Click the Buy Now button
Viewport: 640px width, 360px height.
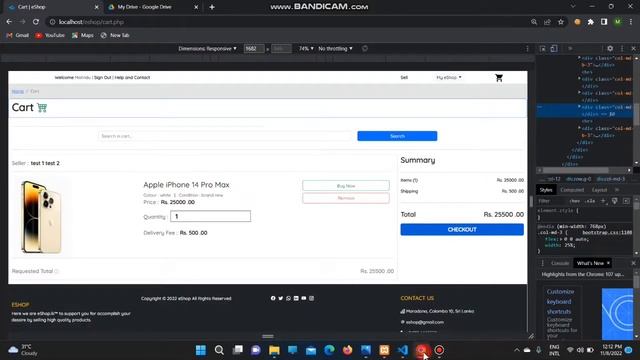click(346, 186)
